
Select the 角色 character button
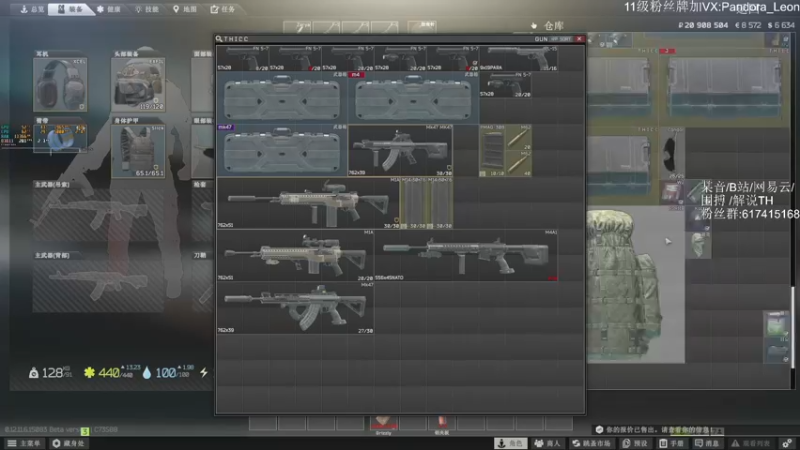click(511, 443)
